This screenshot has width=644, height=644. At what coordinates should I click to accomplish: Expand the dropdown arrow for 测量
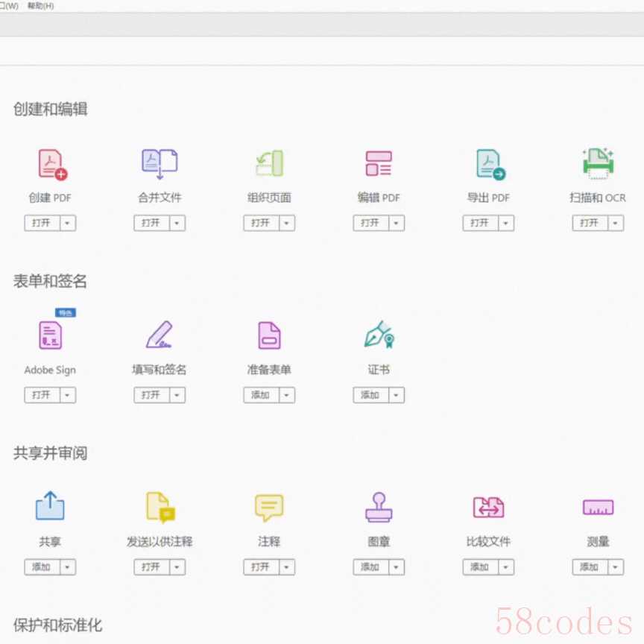[616, 567]
